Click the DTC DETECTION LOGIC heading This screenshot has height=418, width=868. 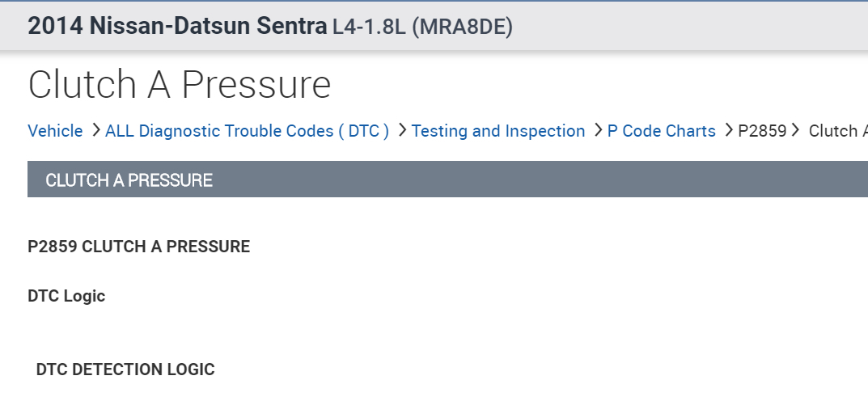(125, 369)
